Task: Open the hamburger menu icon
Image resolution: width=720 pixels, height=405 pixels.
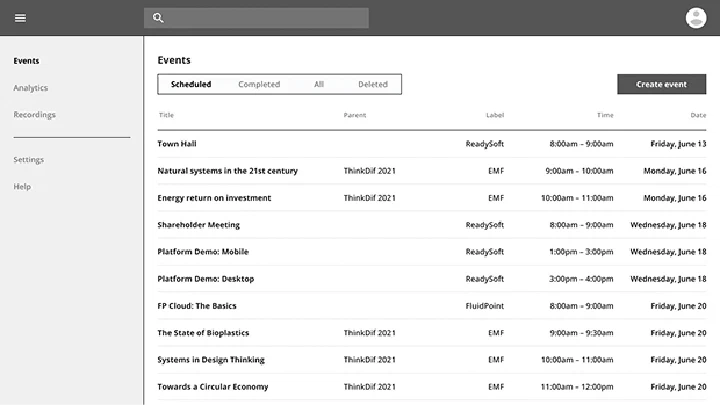Action: [x=20, y=18]
